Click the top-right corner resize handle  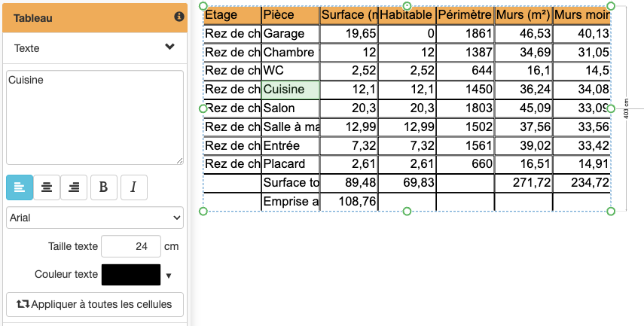[x=611, y=6]
